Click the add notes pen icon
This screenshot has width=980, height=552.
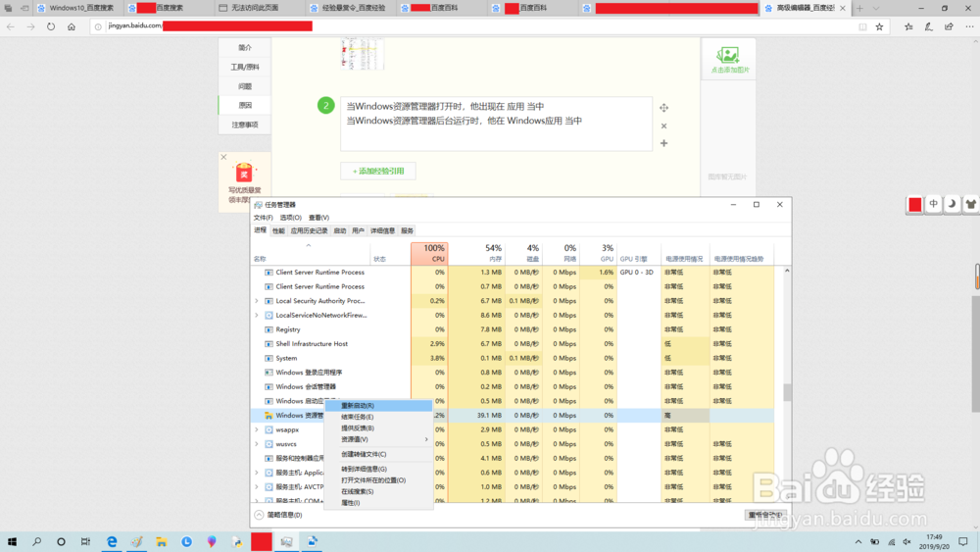click(x=929, y=26)
